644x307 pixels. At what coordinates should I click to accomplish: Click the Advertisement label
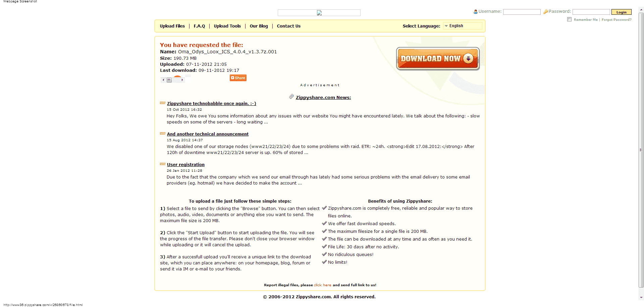coord(320,85)
